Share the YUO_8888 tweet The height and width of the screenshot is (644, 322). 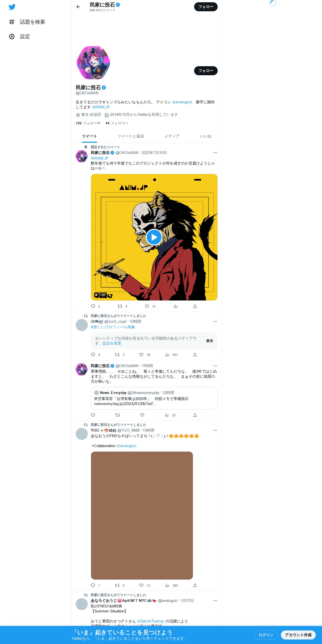(x=195, y=585)
